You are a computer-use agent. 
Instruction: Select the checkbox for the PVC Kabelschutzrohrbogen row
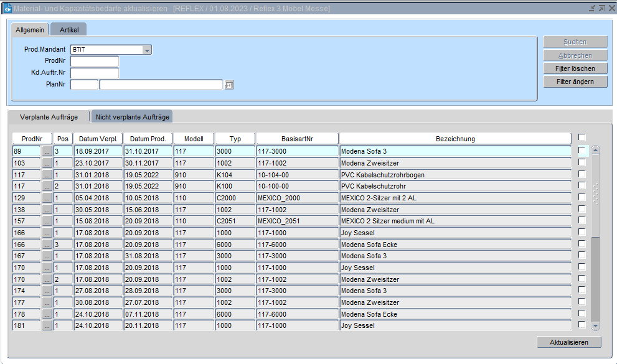(x=582, y=174)
